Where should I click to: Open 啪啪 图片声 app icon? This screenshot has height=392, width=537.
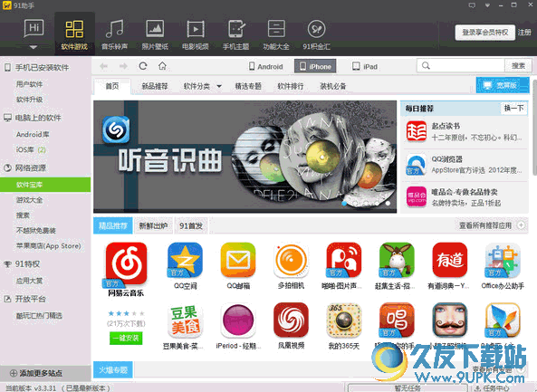click(344, 260)
